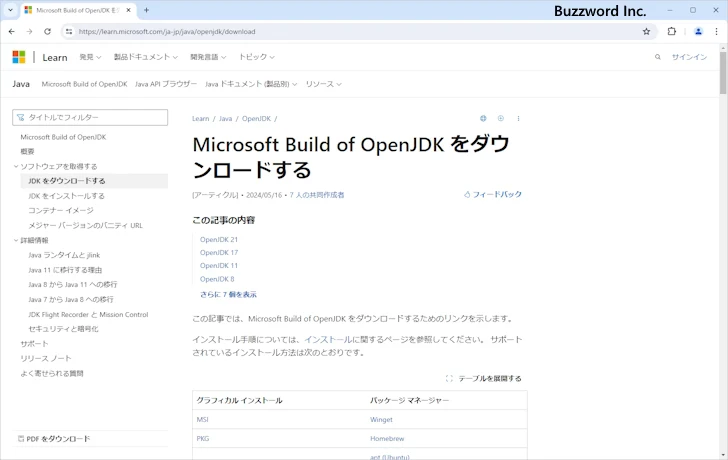
Task: Jump to OpenJDK 17 section
Action: tap(219, 253)
